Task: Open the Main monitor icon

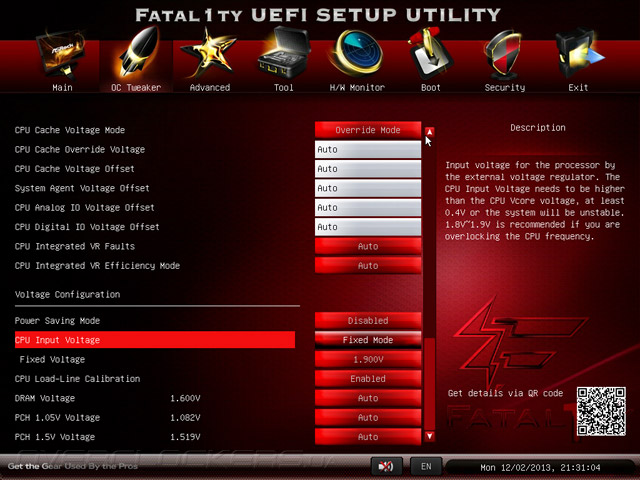Action: [61, 55]
